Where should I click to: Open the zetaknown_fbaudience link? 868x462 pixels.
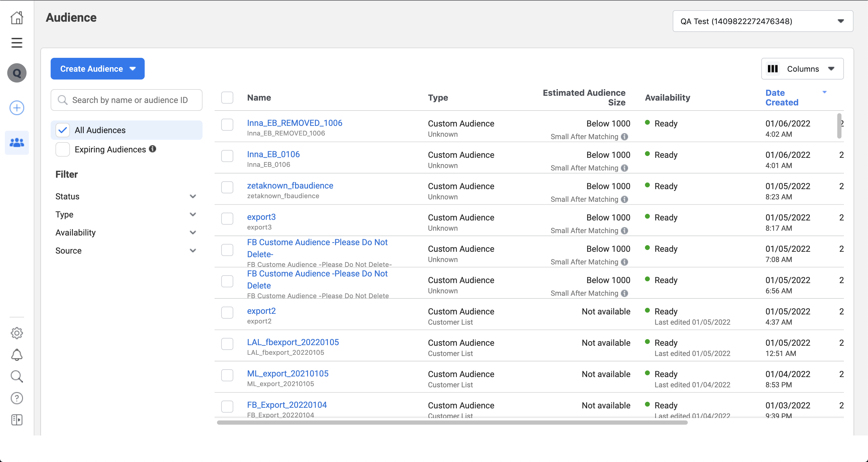(x=290, y=186)
